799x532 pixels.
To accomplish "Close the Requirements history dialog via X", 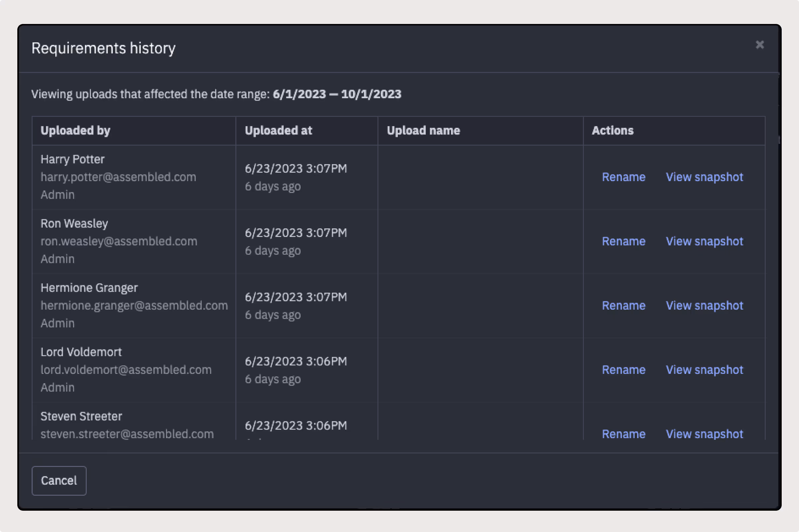I will (760, 45).
